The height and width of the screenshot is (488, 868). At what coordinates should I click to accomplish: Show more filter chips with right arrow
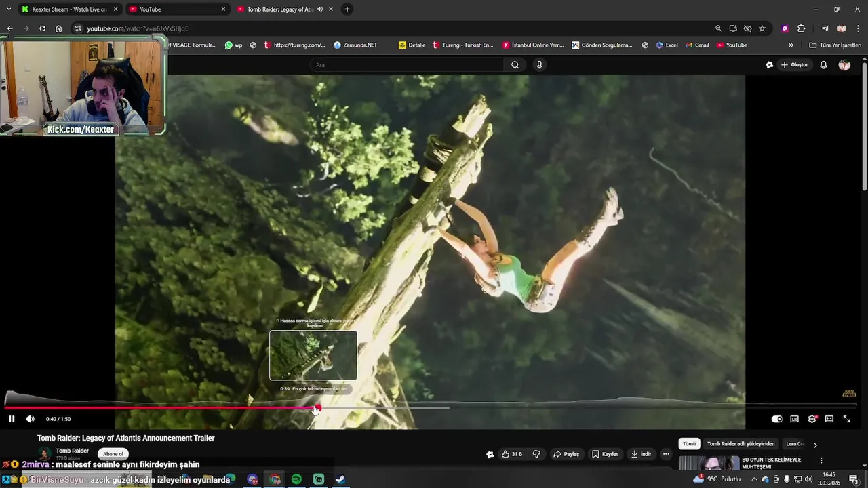tap(815, 445)
